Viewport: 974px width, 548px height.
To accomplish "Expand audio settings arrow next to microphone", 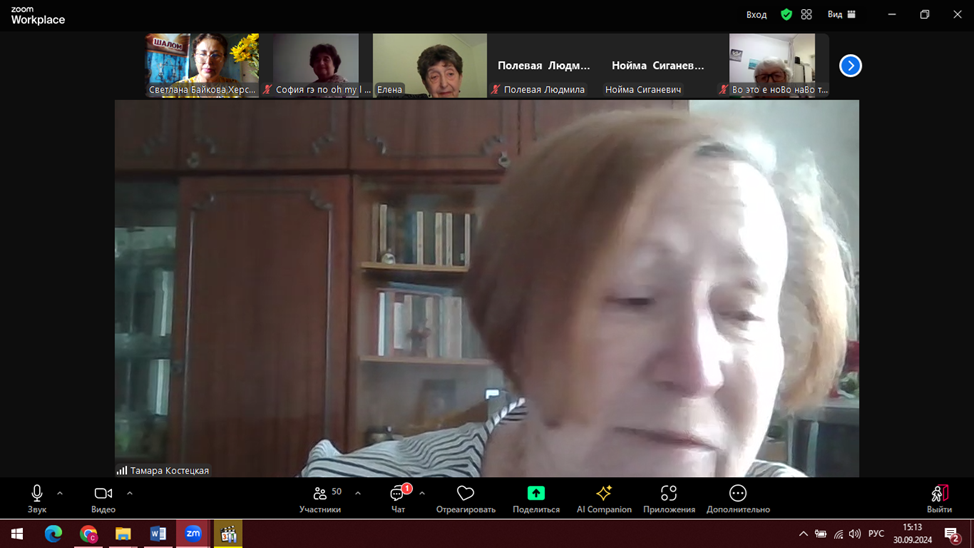I will [60, 493].
